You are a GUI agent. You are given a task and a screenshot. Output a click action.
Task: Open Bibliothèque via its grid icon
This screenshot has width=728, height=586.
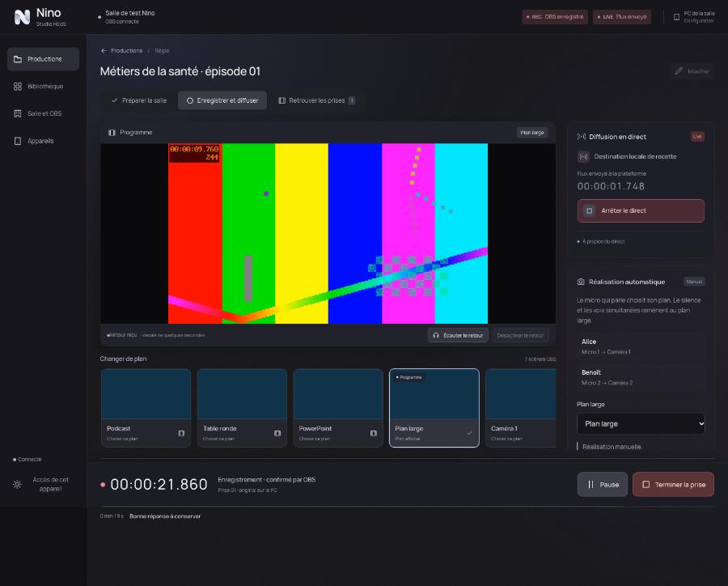18,87
